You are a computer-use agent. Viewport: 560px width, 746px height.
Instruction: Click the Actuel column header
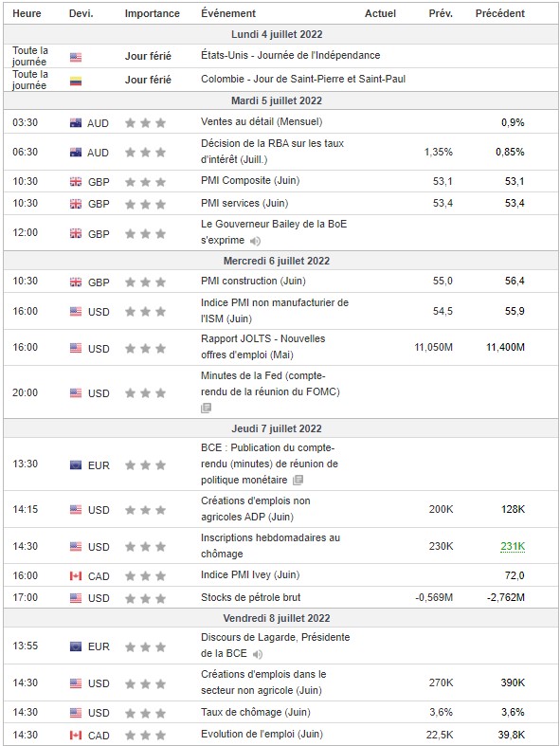pyautogui.click(x=380, y=13)
